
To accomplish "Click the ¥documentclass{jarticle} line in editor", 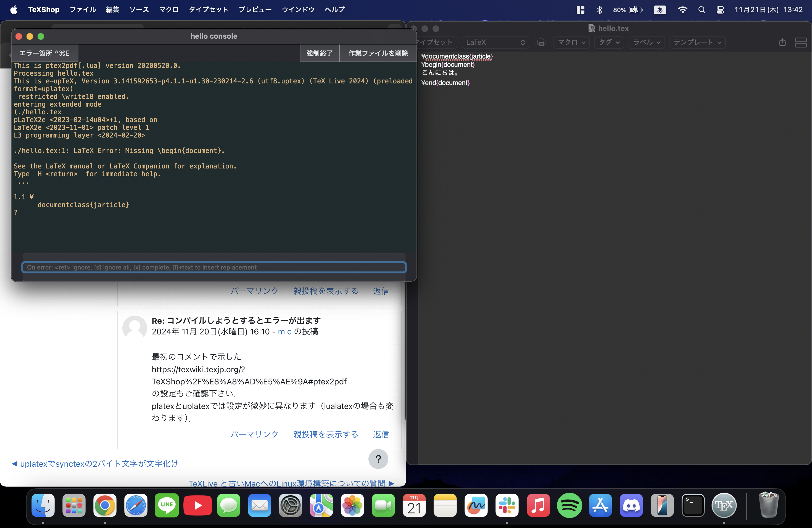I will click(x=457, y=56).
